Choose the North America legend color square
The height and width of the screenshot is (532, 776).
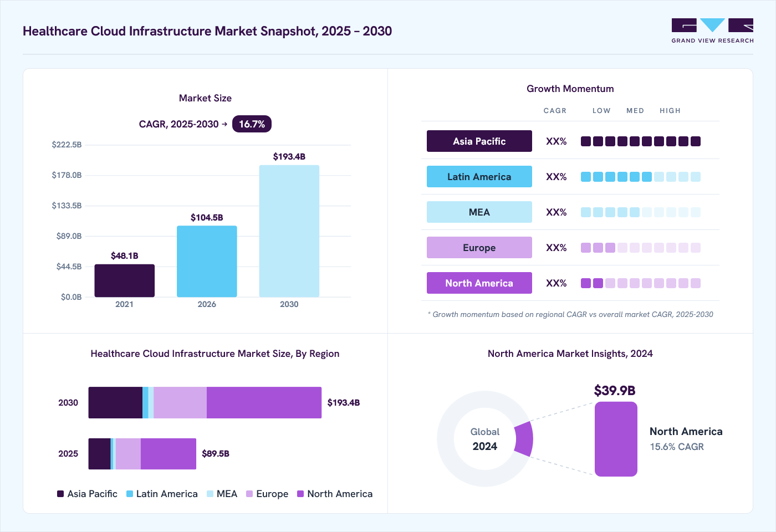(x=300, y=494)
